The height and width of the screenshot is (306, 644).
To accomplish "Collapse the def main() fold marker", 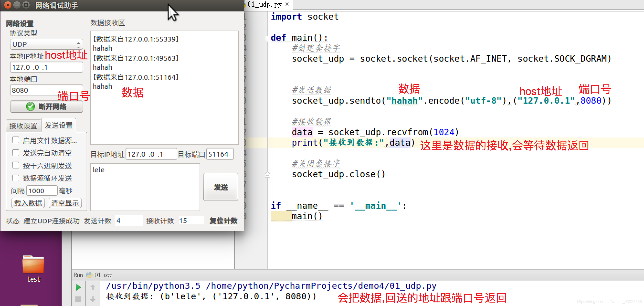I will click(267, 38).
